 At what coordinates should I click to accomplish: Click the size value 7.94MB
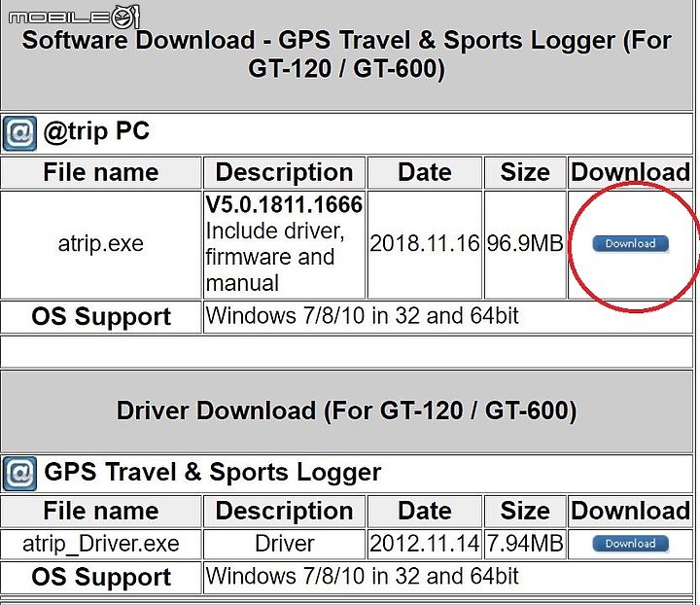click(525, 544)
